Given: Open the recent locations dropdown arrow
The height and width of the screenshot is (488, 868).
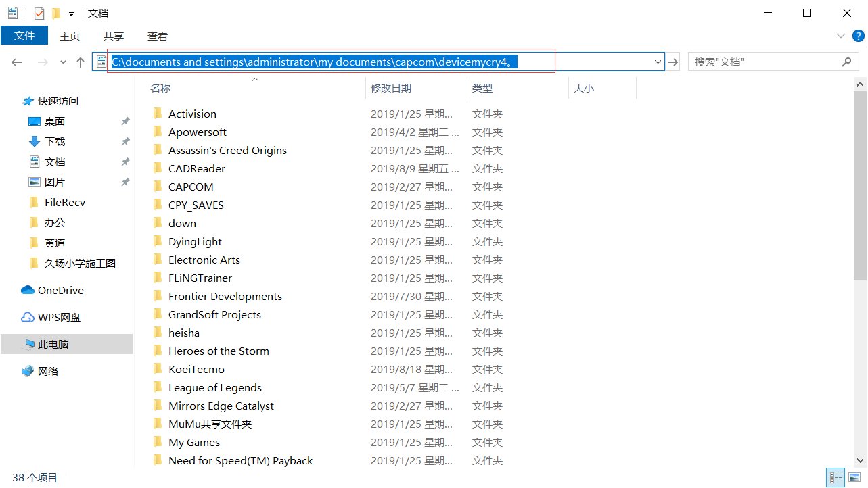Looking at the screenshot, I should [63, 62].
